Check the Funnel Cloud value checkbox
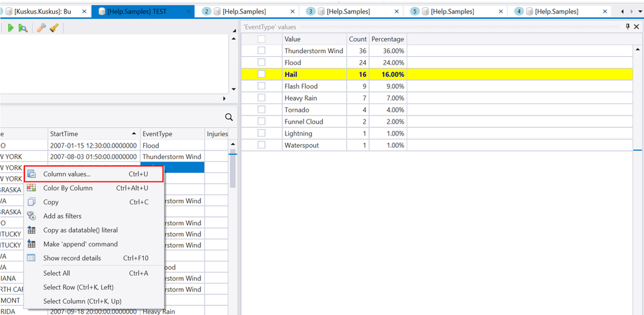The image size is (644, 315). (261, 121)
